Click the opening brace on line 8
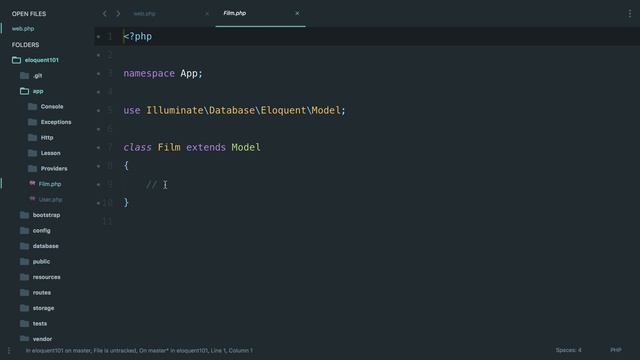Viewport: 640px width, 360px height. [x=126, y=166]
